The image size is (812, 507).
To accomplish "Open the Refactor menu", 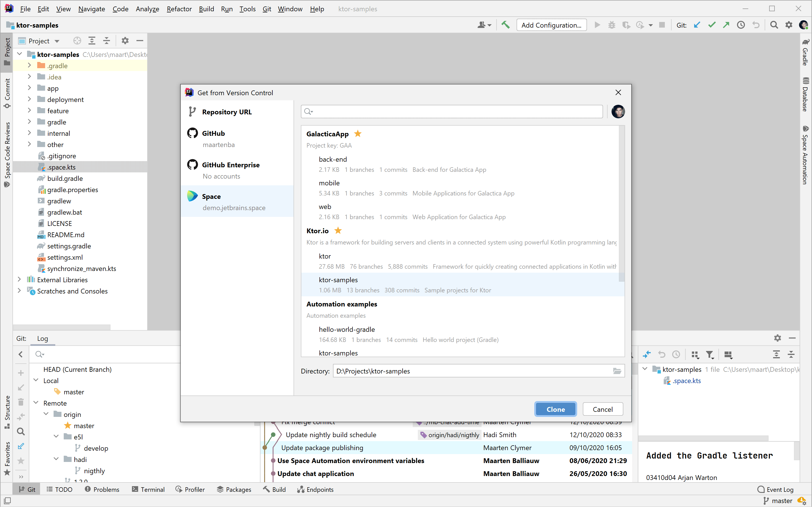I will pos(179,9).
